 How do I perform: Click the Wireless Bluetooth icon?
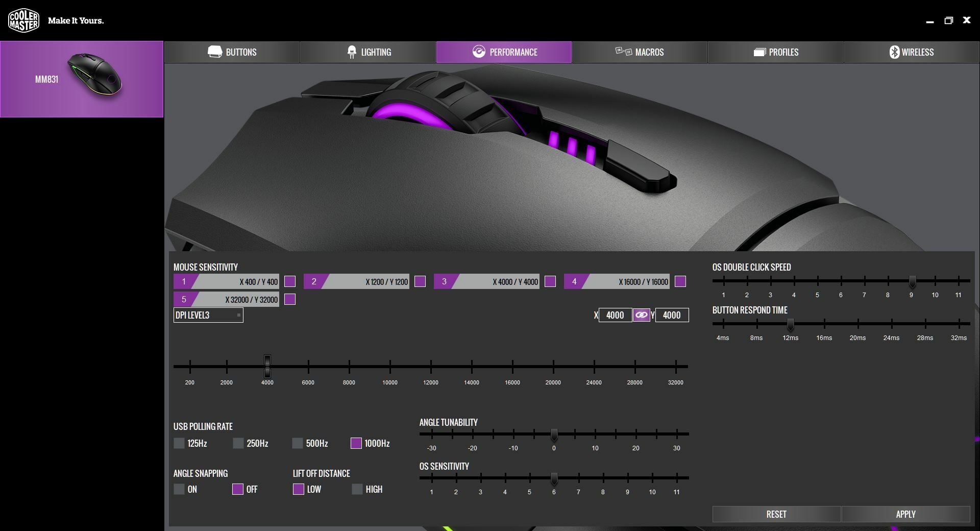[894, 52]
